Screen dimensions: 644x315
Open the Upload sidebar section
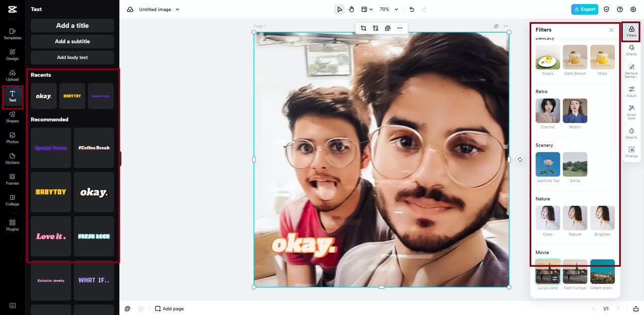[x=13, y=75]
